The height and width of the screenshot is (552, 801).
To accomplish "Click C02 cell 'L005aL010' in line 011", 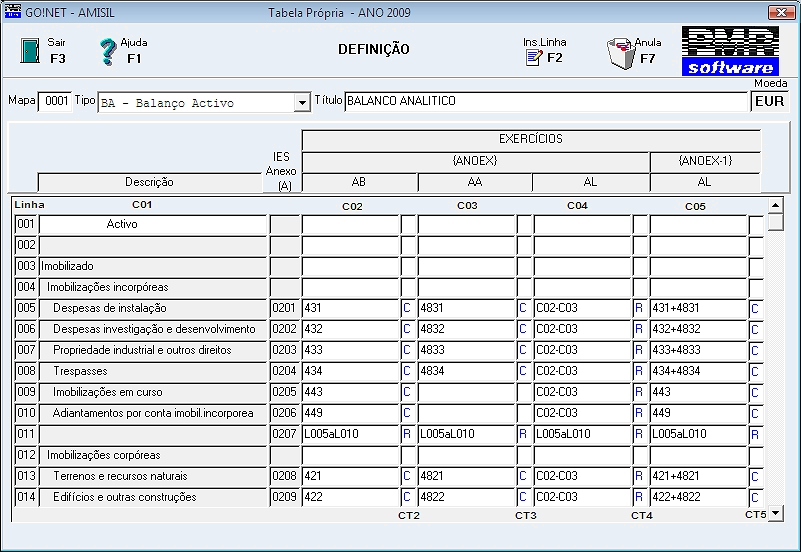I will (x=350, y=434).
